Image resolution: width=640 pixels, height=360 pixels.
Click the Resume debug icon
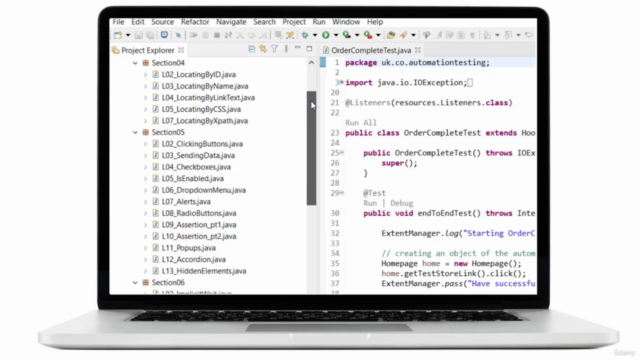pyautogui.click(x=194, y=35)
